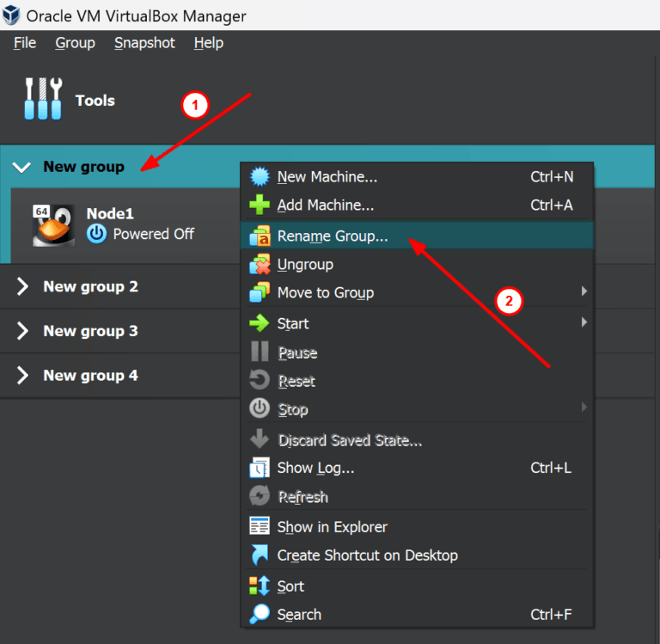The image size is (660, 644).
Task: Click the Show Log clock icon
Action: coord(260,468)
